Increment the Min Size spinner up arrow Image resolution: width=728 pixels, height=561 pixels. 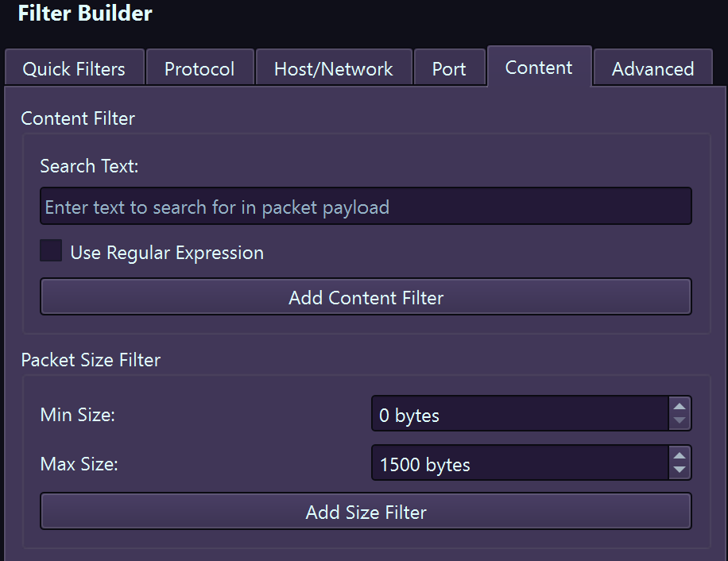coord(680,406)
